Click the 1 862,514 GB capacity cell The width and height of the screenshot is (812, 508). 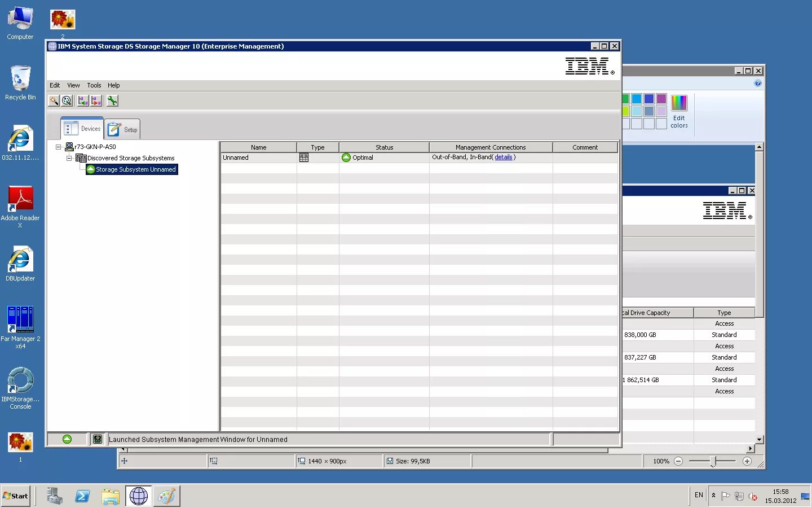(x=657, y=380)
